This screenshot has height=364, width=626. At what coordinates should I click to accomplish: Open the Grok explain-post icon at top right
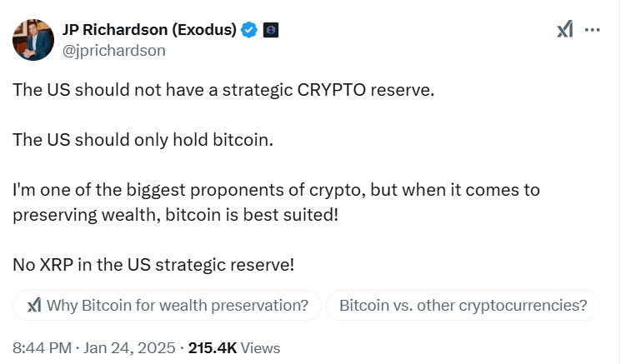(564, 29)
